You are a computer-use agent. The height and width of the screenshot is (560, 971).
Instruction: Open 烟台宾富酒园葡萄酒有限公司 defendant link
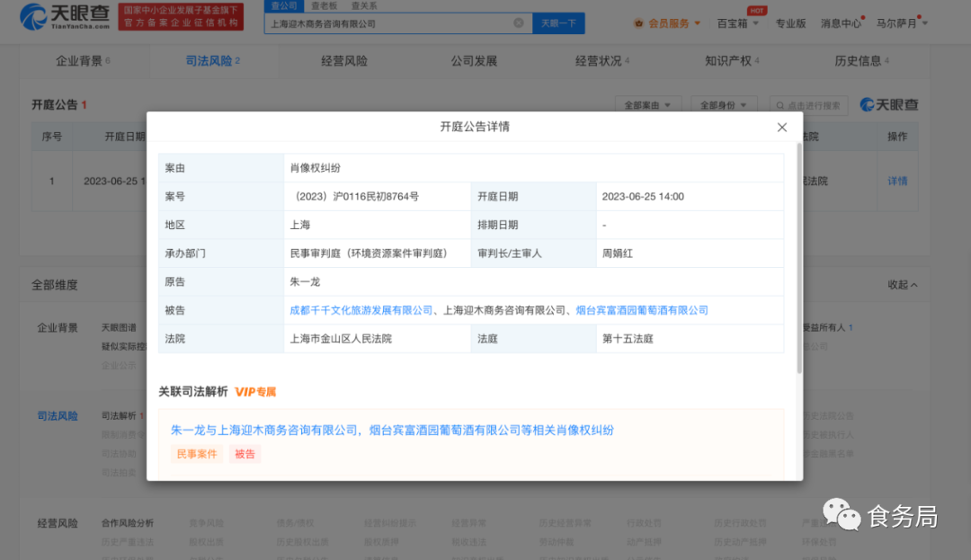642,310
